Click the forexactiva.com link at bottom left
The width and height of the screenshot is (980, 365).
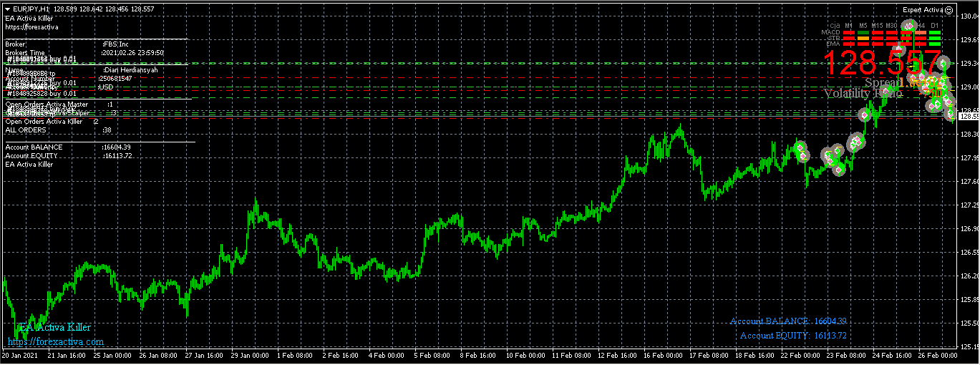pos(56,342)
